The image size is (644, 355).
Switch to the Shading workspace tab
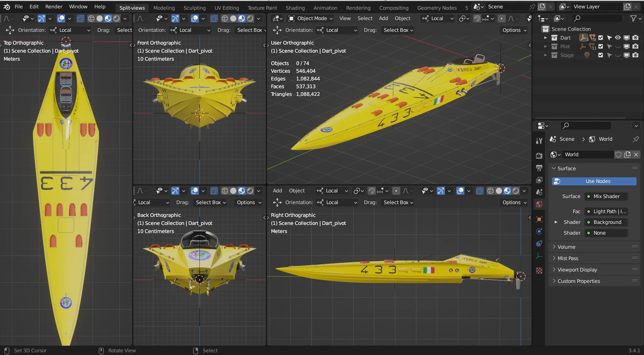pos(295,8)
